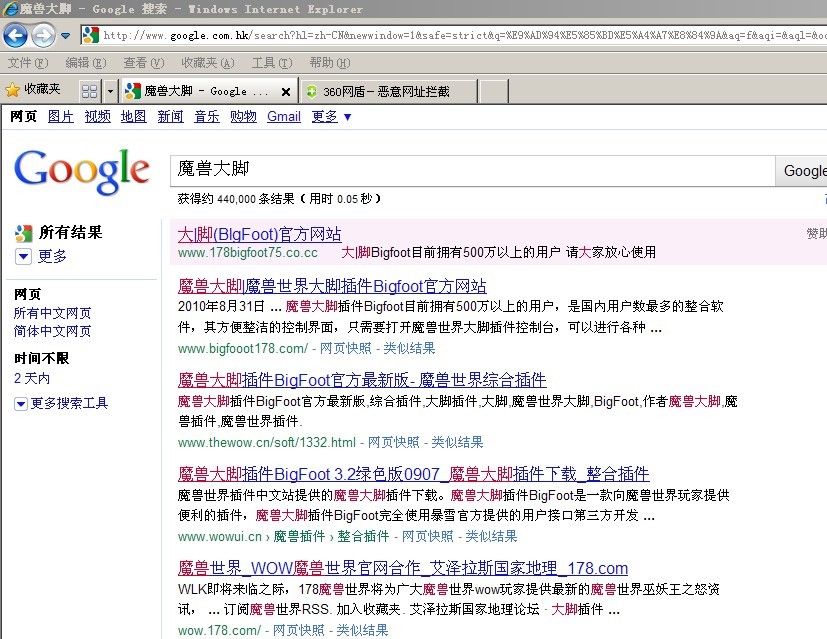Click the search box containing 魔兽大脚
827x639 pixels.
tap(472, 170)
